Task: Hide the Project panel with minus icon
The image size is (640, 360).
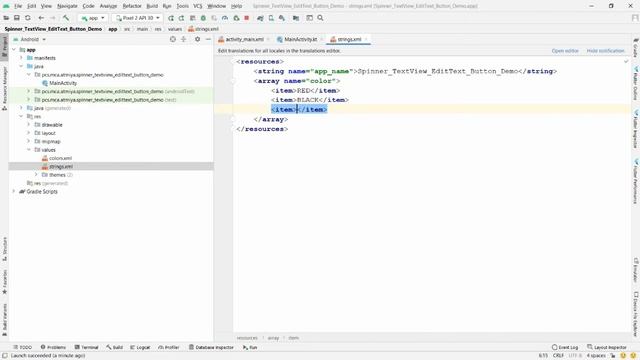Action: 208,39
